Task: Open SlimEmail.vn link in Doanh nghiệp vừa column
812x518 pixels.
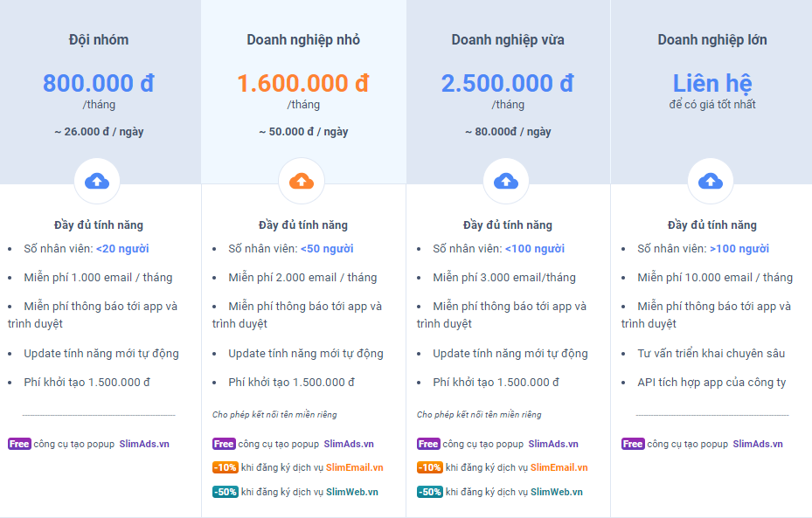Action: click(559, 467)
